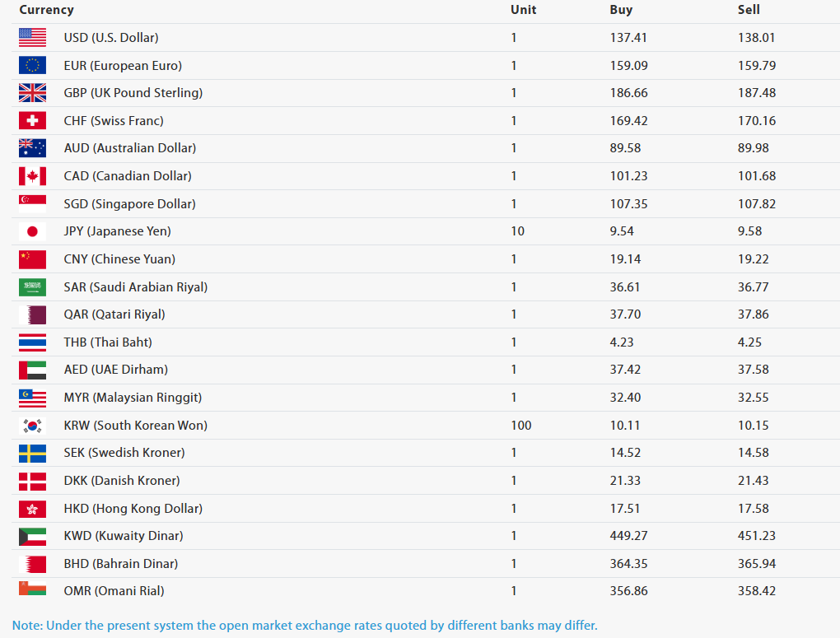Select the KWD (Kuwaity Dinar) row label
This screenshot has width=840, height=638.
pyautogui.click(x=124, y=536)
